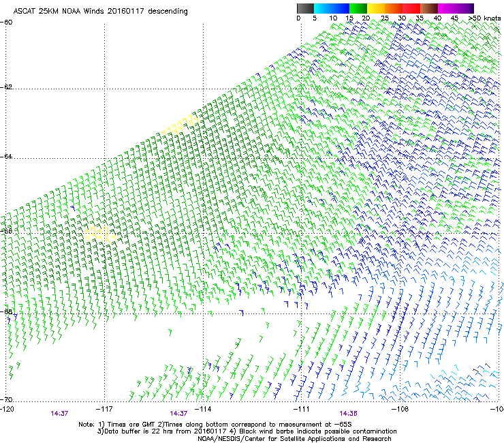Image resolution: width=504 pixels, height=443 pixels.
Task: Pick the yellow 20–25 knots legend segment
Action: (376, 8)
